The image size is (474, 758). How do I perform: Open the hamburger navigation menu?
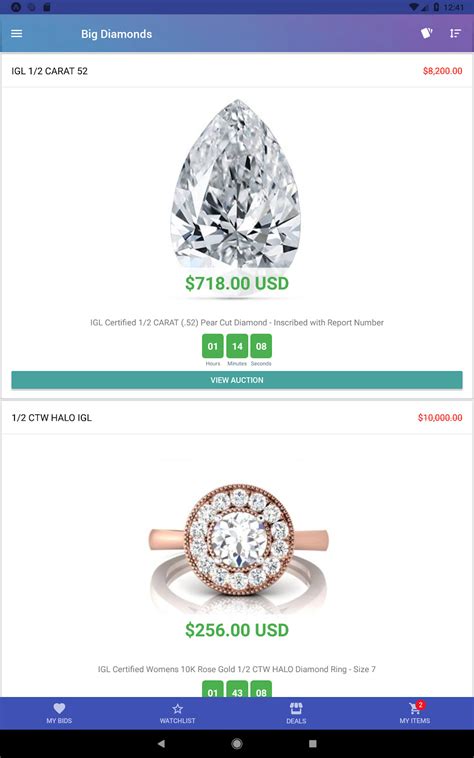pyautogui.click(x=16, y=33)
